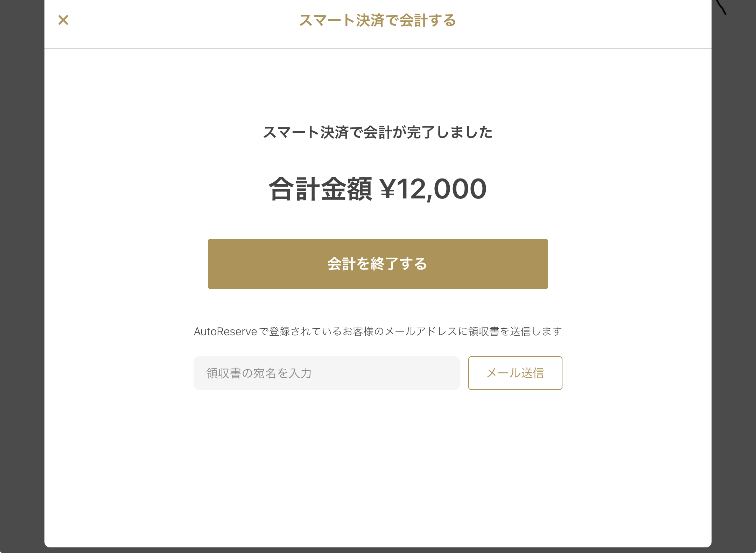Click the outlined mail send button

(x=515, y=373)
